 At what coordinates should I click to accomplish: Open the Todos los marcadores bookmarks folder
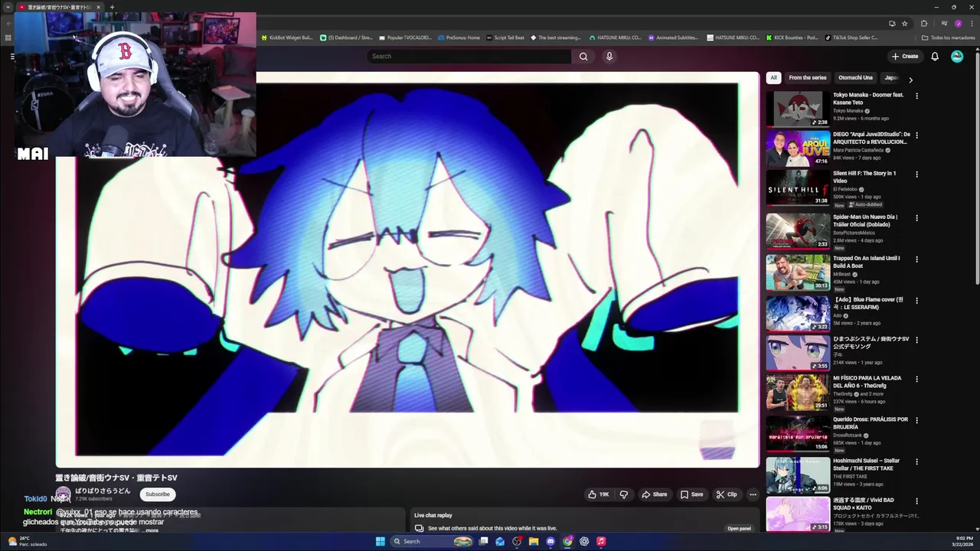coord(948,37)
